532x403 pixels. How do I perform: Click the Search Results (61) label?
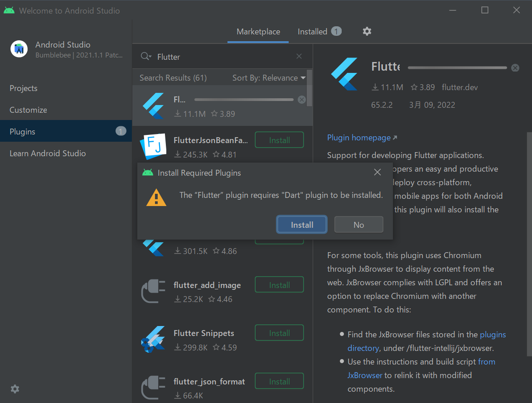coord(173,78)
